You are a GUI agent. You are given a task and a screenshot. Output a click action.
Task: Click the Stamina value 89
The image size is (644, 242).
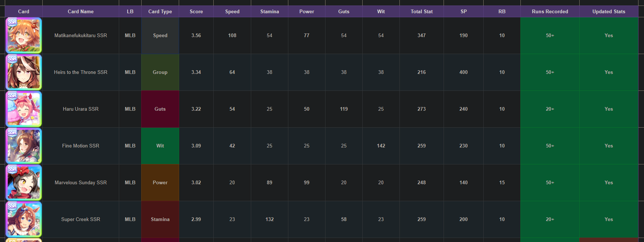270,183
